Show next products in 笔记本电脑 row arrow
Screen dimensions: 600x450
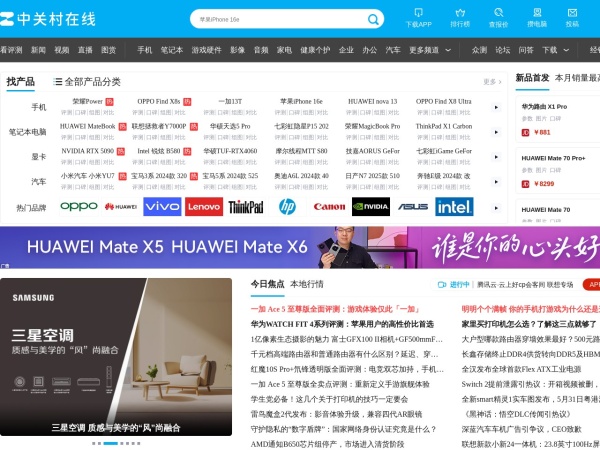coord(496,132)
